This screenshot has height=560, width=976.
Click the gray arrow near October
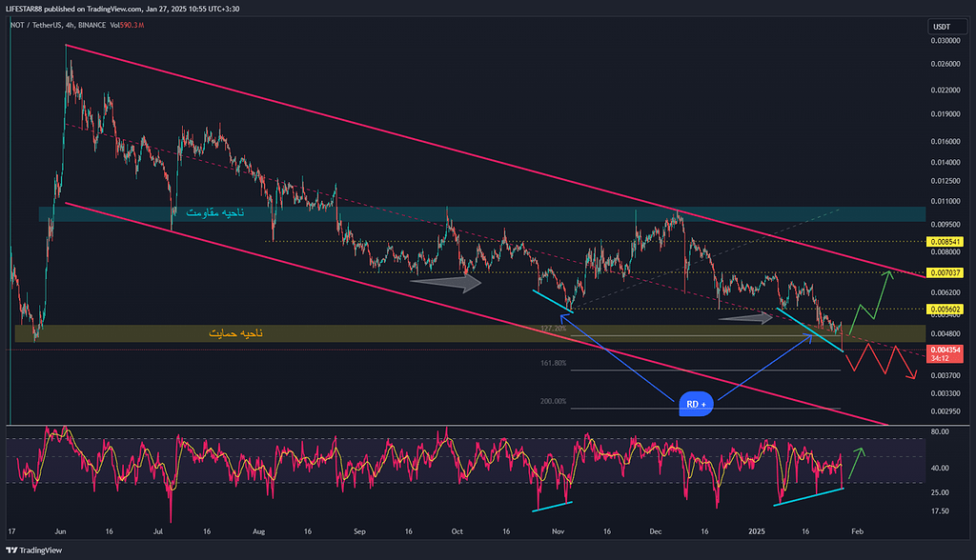445,282
